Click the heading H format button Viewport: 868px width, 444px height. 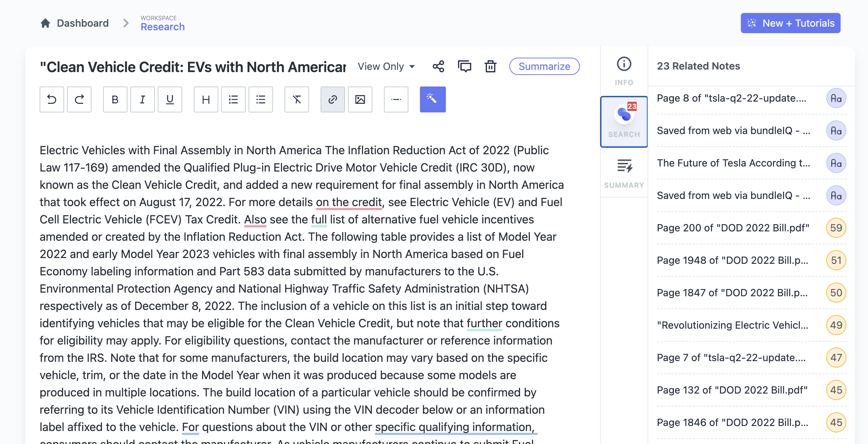206,99
